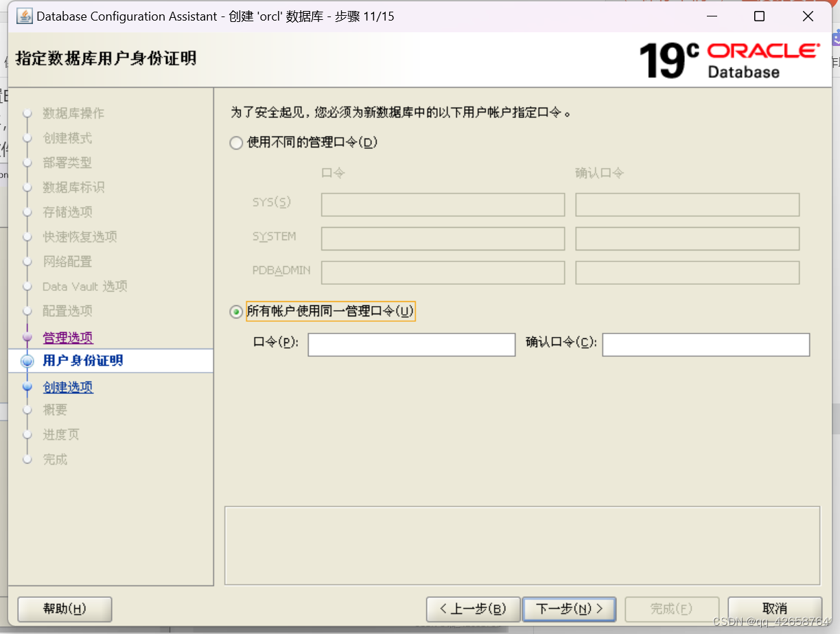Click the Oracle 19c Database logo
This screenshot has width=840, height=634.
[729, 60]
